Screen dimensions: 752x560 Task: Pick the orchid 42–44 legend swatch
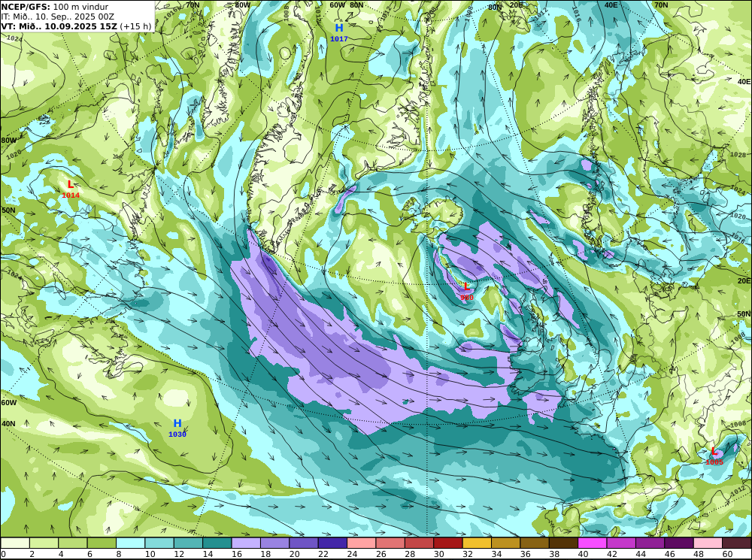click(621, 543)
